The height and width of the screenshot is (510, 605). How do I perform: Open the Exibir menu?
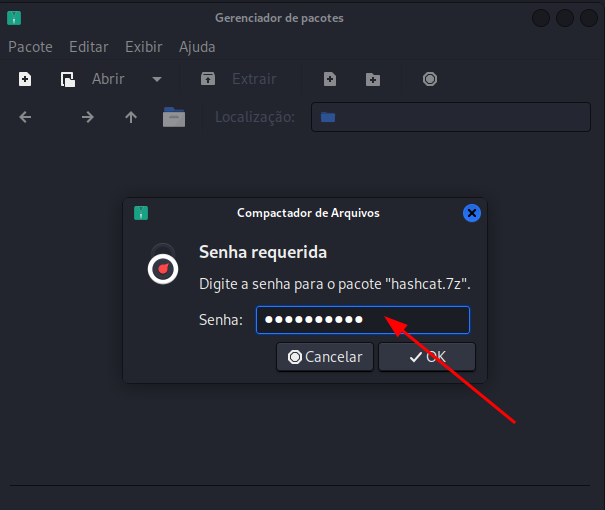144,47
